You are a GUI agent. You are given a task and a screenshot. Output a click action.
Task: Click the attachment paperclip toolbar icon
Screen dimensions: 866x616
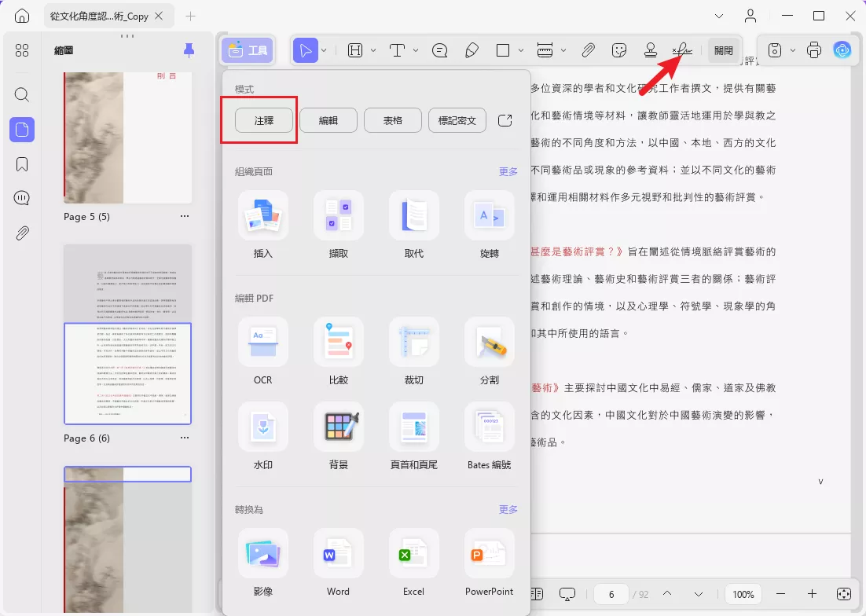click(588, 51)
